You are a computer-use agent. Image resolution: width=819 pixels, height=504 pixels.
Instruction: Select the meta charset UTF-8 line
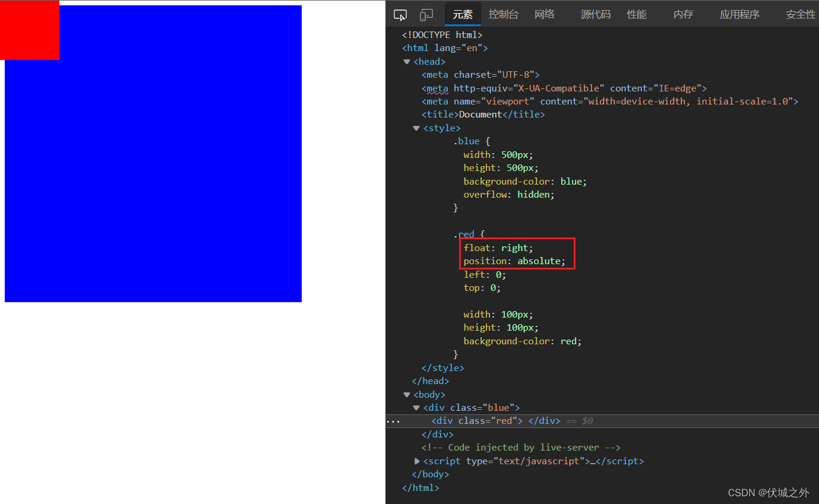[480, 75]
